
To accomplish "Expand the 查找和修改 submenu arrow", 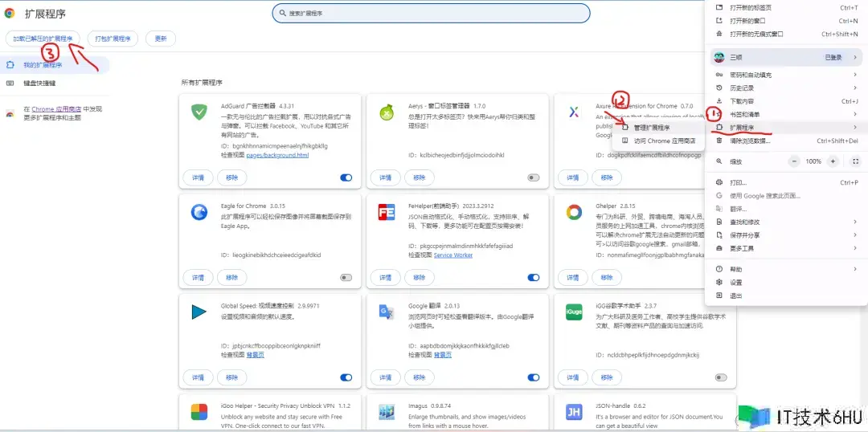I will (x=855, y=222).
